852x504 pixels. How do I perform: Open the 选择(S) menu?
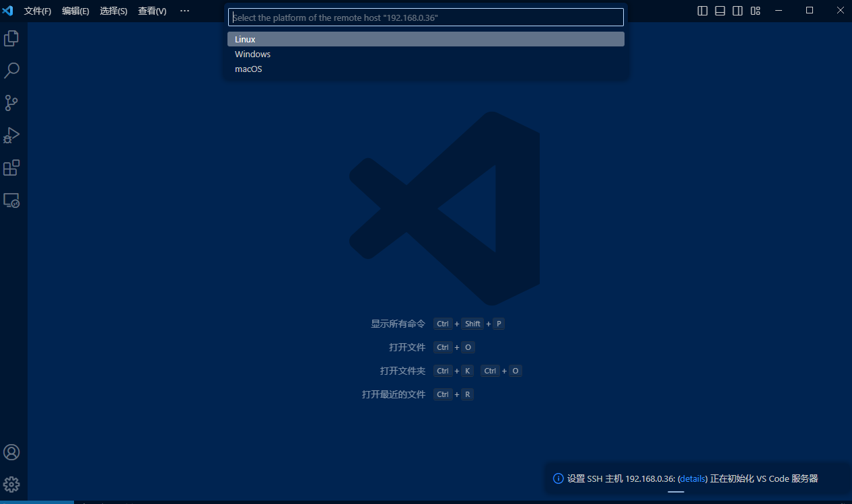[x=114, y=11]
